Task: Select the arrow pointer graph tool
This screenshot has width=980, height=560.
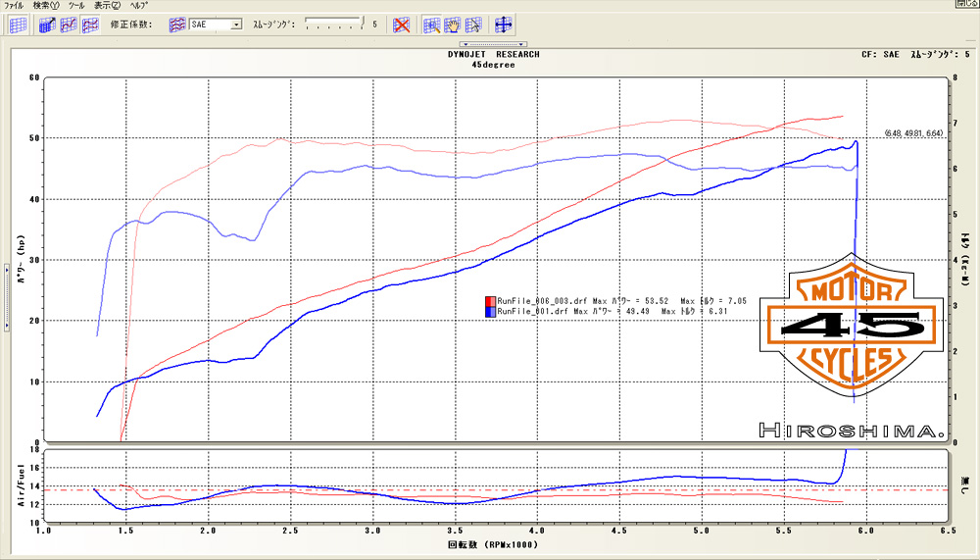Action: point(474,25)
